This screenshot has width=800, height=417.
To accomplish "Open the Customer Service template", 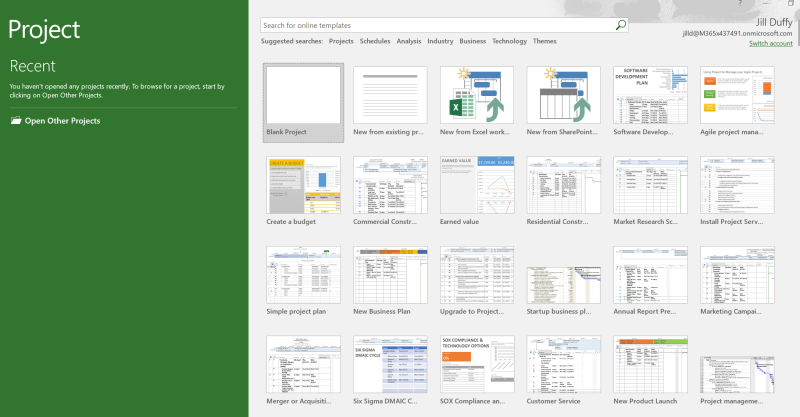I will [564, 364].
